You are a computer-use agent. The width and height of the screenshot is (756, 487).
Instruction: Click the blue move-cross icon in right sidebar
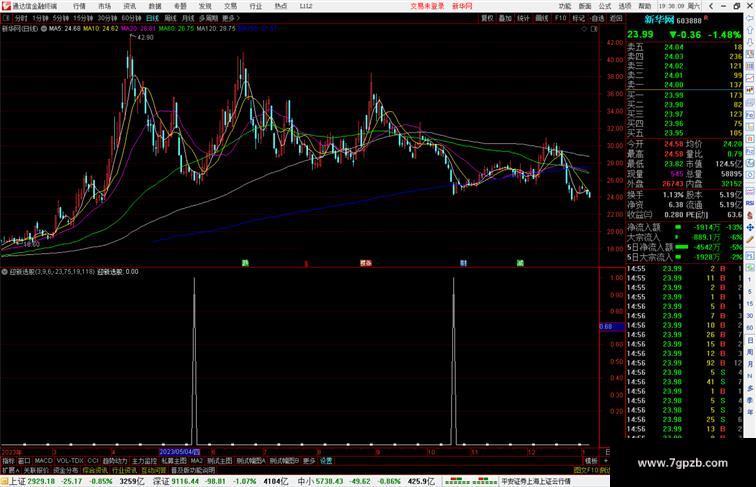(750, 228)
